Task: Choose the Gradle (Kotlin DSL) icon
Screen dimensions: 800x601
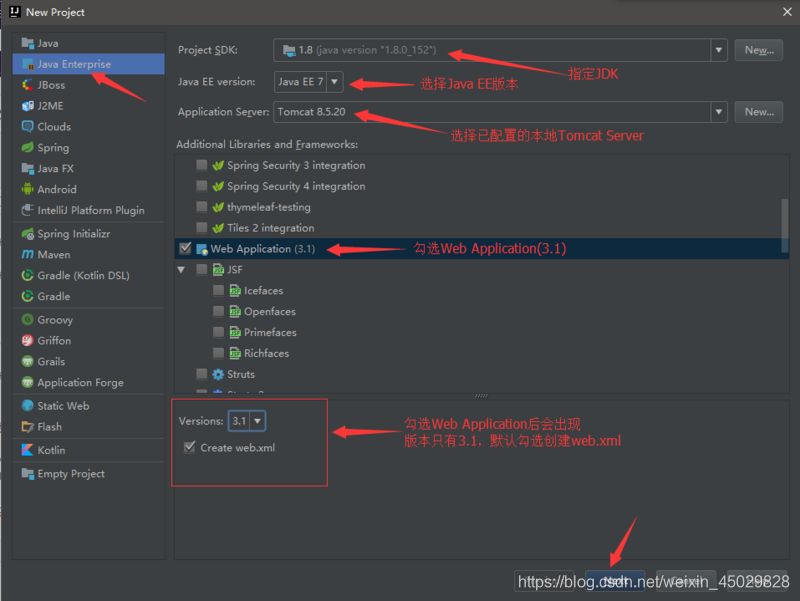Action: click(x=28, y=276)
